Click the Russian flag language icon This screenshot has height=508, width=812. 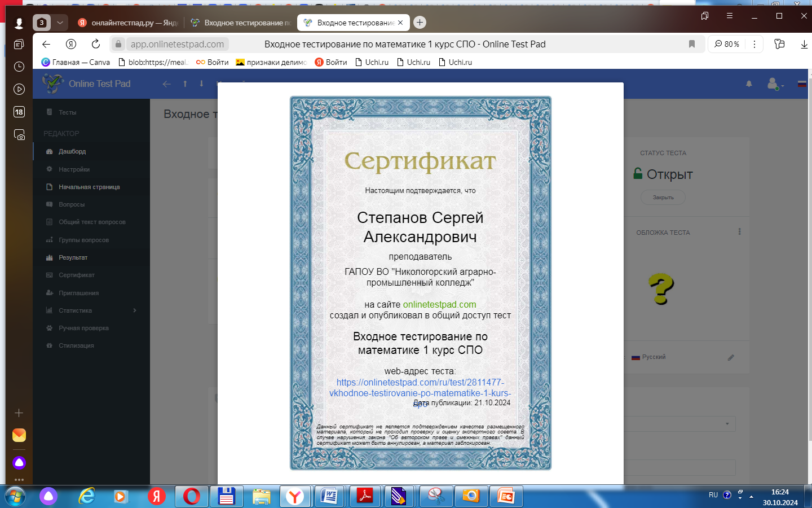[802, 84]
